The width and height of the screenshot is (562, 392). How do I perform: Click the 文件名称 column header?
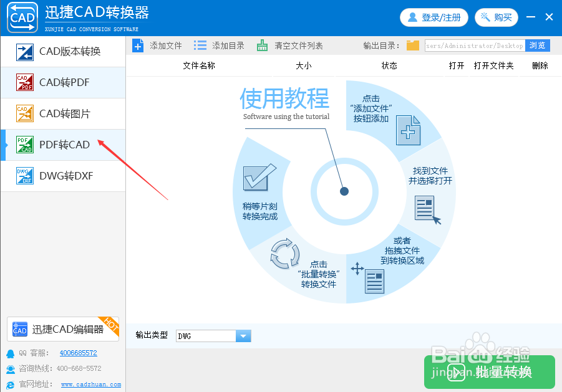(x=198, y=65)
